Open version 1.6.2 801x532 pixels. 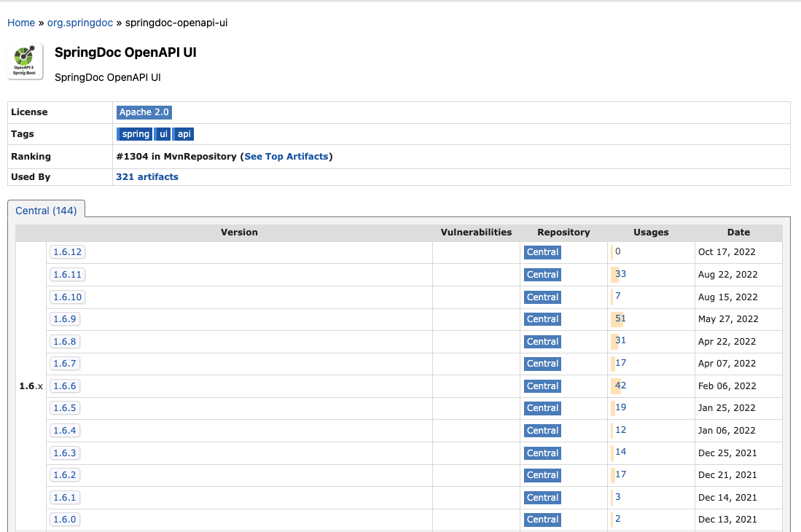64,475
